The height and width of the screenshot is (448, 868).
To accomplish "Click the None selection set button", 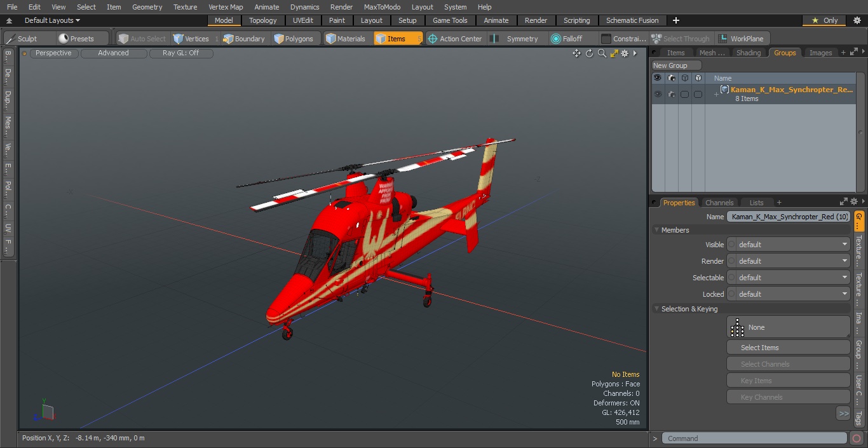I will (x=788, y=327).
